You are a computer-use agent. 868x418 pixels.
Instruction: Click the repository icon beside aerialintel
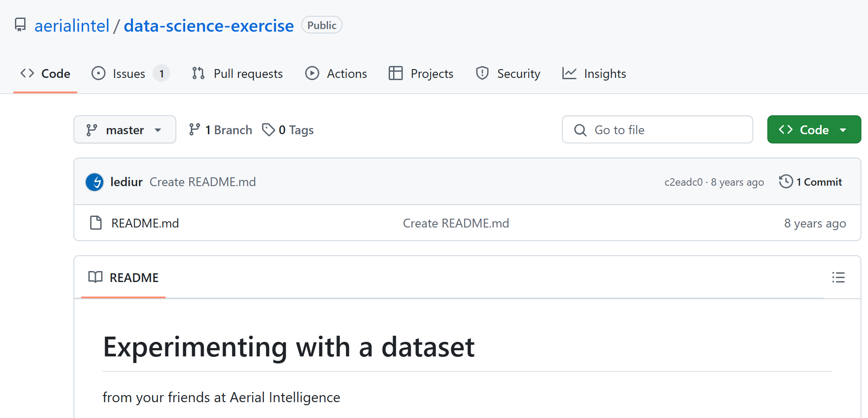coord(20,25)
